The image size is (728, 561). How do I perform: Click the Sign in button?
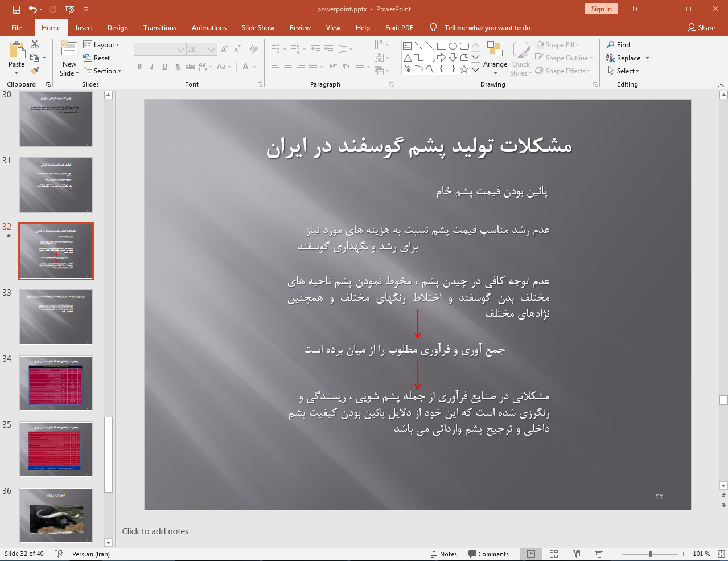(601, 9)
